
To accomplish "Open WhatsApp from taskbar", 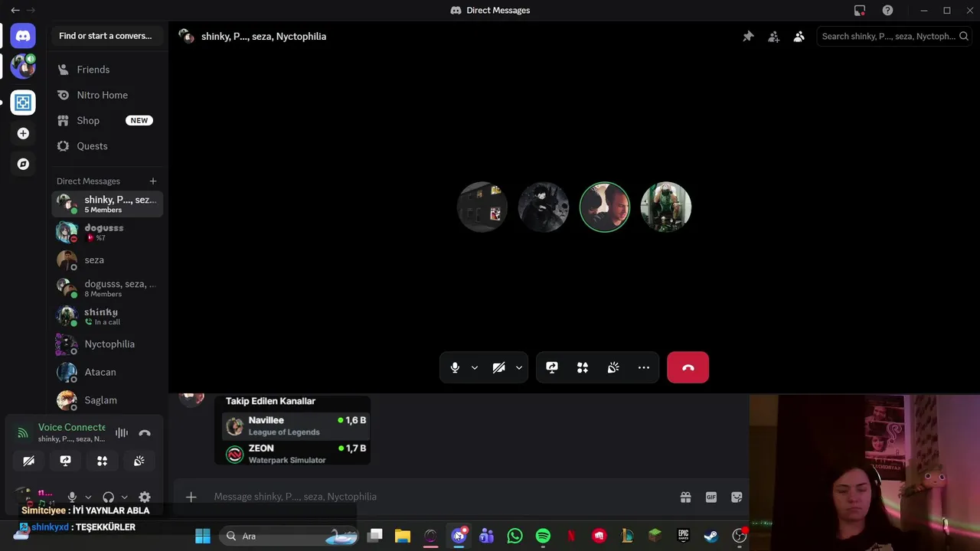I will pyautogui.click(x=514, y=536).
